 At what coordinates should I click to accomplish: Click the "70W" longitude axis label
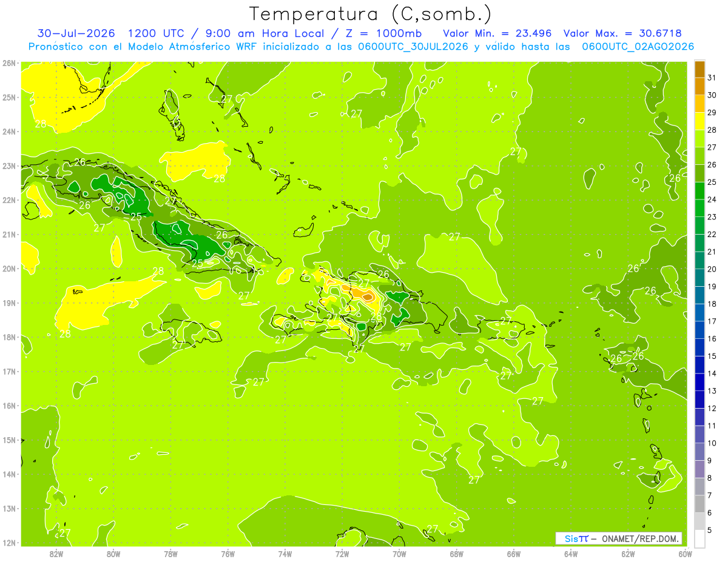pos(399,554)
